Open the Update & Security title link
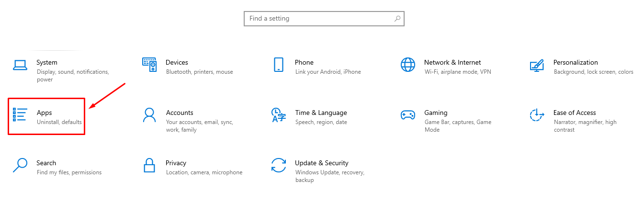The image size is (644, 215). click(322, 163)
